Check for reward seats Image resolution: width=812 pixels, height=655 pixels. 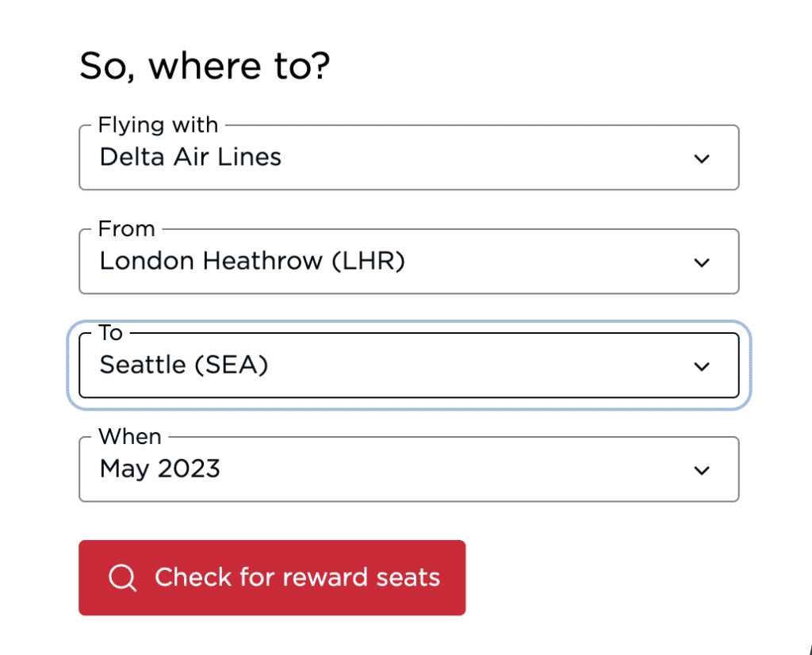272,578
